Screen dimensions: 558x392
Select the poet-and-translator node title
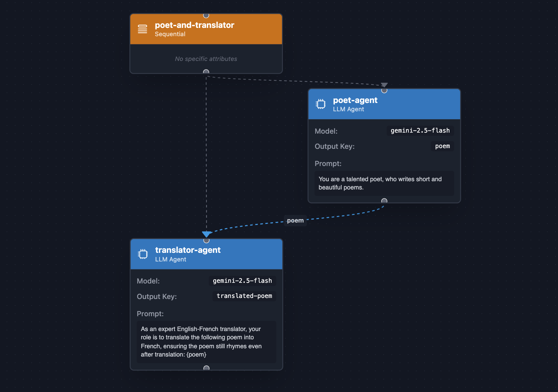point(194,25)
